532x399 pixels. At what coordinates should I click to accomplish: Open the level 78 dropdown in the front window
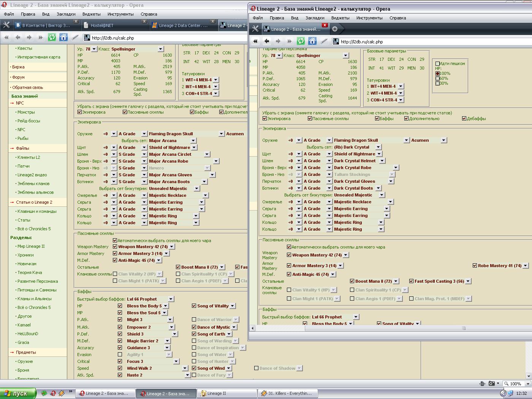point(279,55)
